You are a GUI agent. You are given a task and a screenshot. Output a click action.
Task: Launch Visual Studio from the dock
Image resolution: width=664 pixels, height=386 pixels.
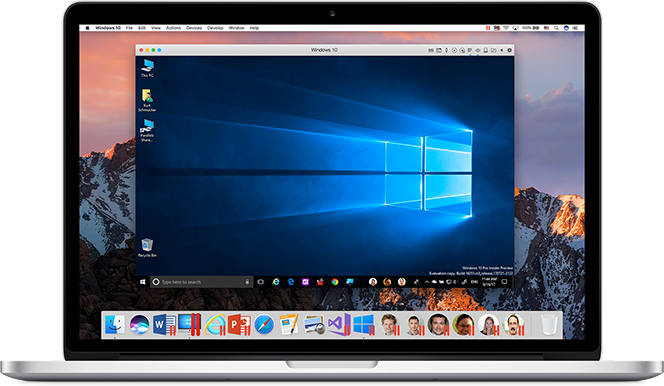click(339, 325)
